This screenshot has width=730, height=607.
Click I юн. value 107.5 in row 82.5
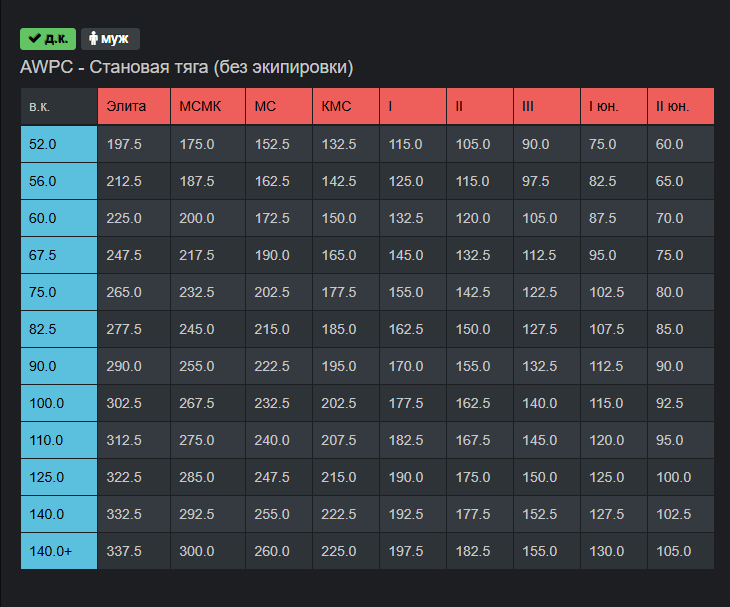pos(614,329)
